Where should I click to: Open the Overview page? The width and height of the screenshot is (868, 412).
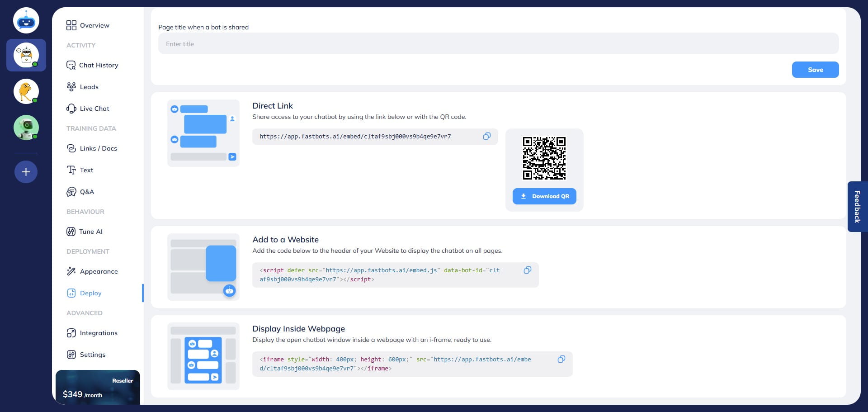[94, 25]
